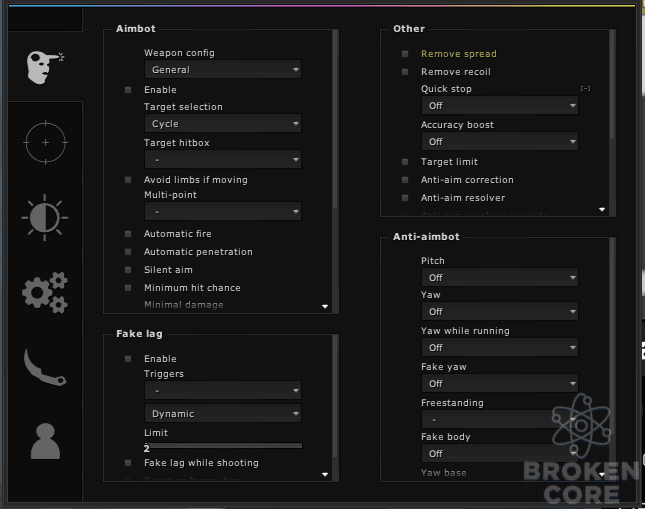Open Target hitbox dropdown
The image size is (645, 509).
click(x=223, y=159)
